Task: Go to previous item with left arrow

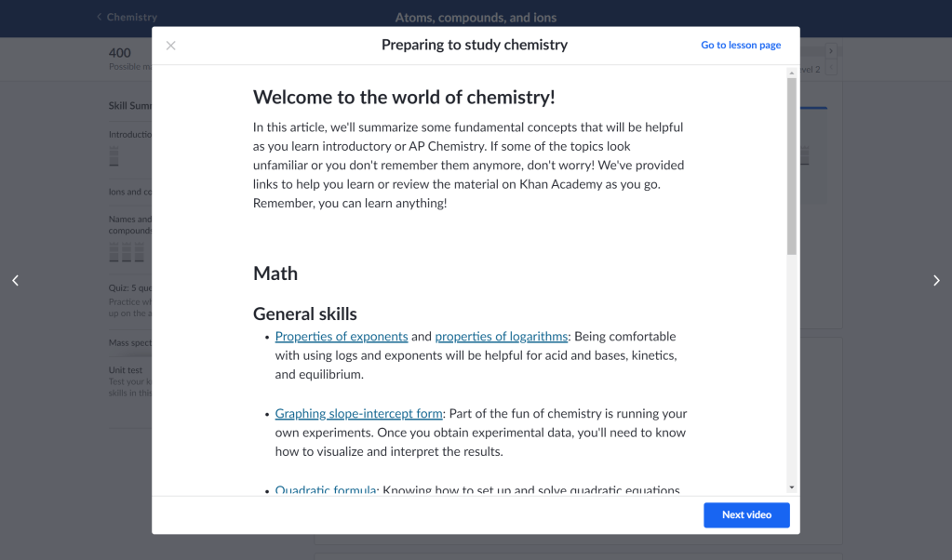Action: pos(15,281)
